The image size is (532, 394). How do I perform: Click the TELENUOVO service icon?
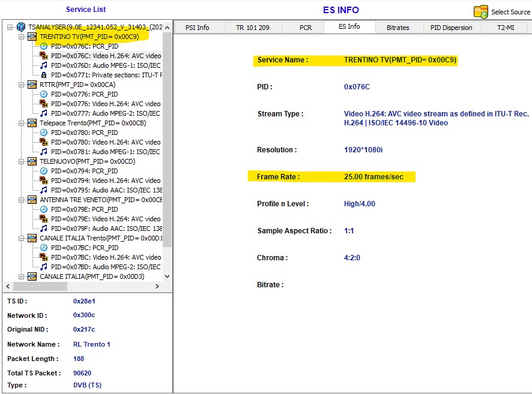(x=32, y=161)
